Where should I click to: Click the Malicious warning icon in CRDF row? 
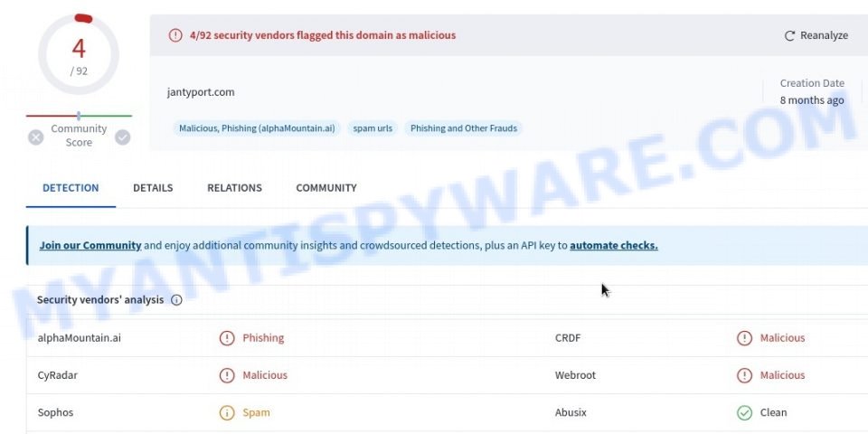click(744, 337)
